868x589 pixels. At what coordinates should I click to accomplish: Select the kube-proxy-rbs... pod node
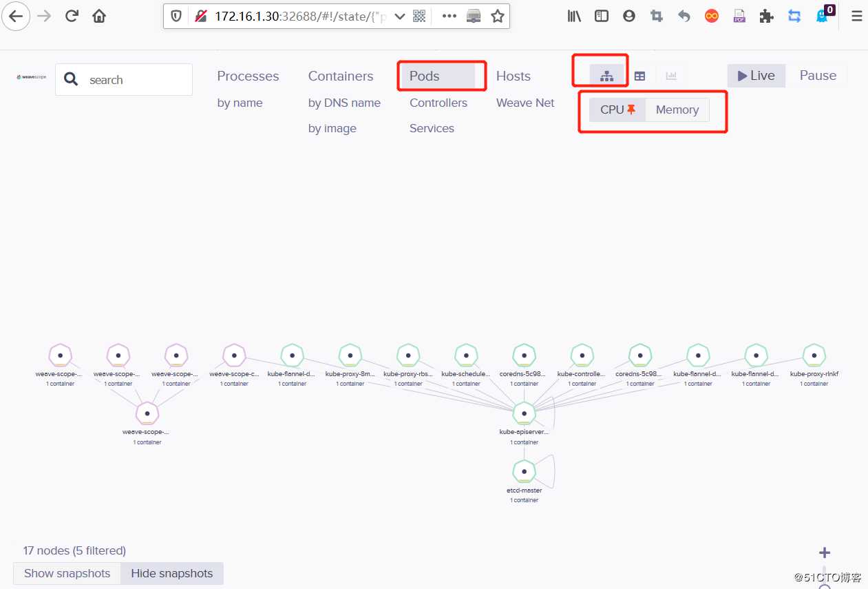(x=408, y=355)
